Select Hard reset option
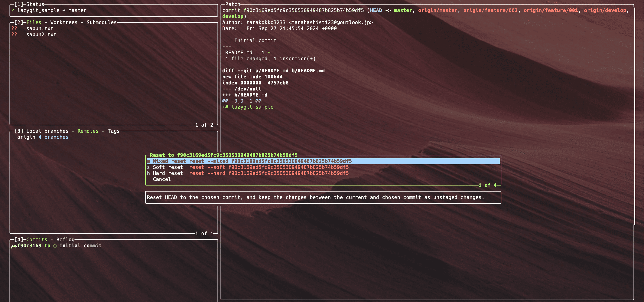The height and width of the screenshot is (302, 644). 168,173
